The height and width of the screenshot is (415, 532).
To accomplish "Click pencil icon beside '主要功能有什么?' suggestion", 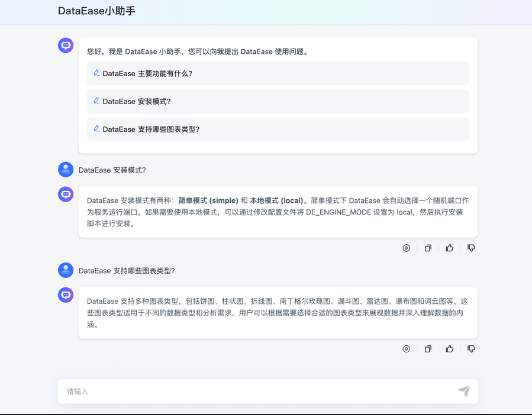I will pyautogui.click(x=96, y=73).
